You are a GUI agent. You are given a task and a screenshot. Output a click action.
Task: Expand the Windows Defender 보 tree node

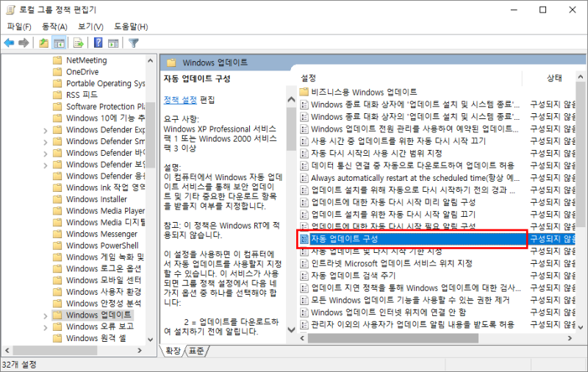[x=46, y=165]
